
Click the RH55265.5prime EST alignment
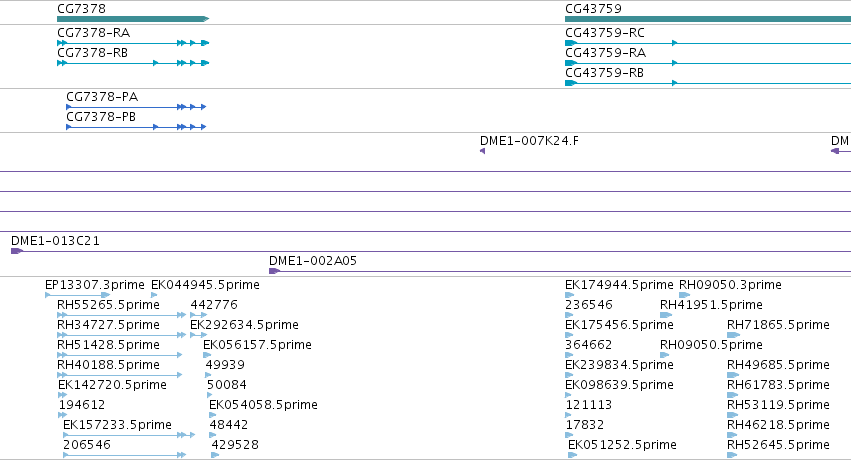tap(122, 315)
